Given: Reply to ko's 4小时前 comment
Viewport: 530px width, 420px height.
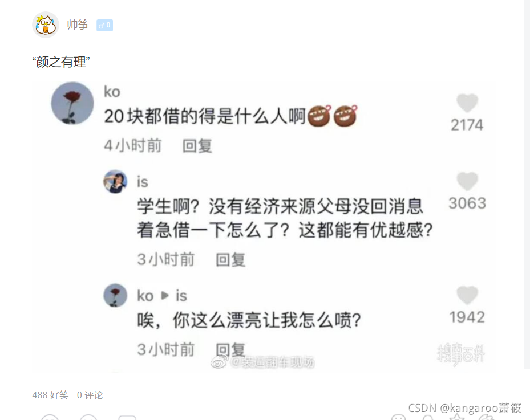Looking at the screenshot, I should tap(197, 146).
